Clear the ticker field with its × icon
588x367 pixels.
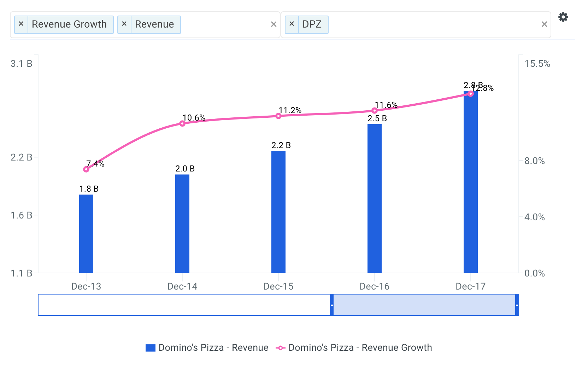click(x=544, y=24)
